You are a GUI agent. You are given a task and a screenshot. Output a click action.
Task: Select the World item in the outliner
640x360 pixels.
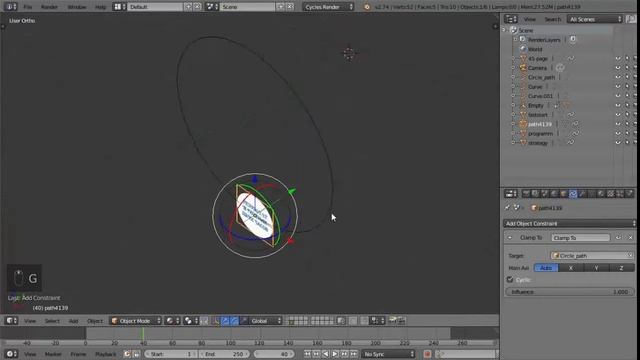[535, 49]
